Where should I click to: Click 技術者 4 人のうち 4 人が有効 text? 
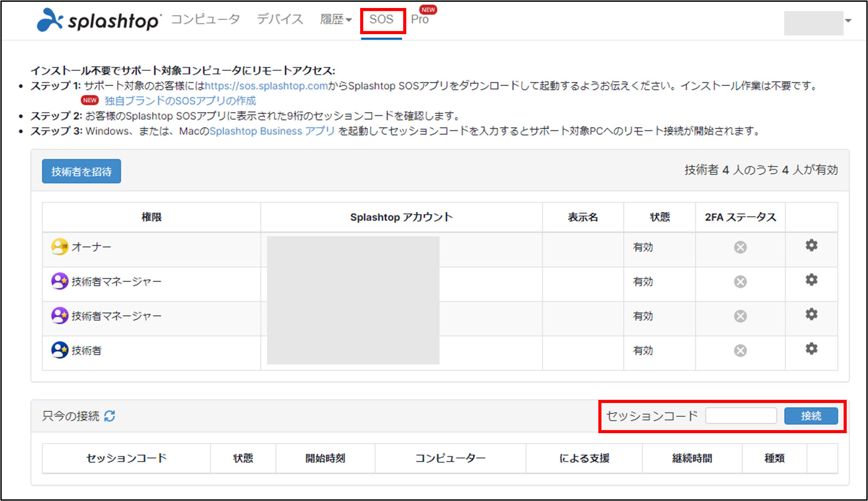click(761, 170)
